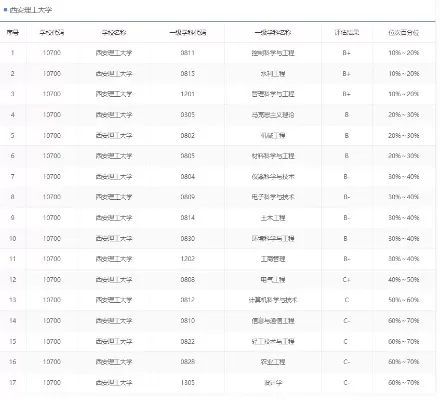Viewport: 440px width, 400px height.
Task: Click the 50%~60% percentile cell
Action: pyautogui.click(x=404, y=300)
